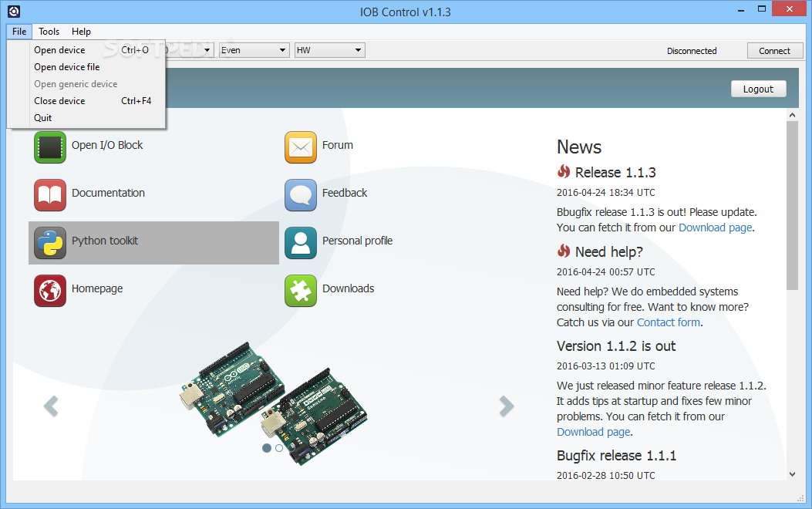Click the Open I/O Block label

107,145
